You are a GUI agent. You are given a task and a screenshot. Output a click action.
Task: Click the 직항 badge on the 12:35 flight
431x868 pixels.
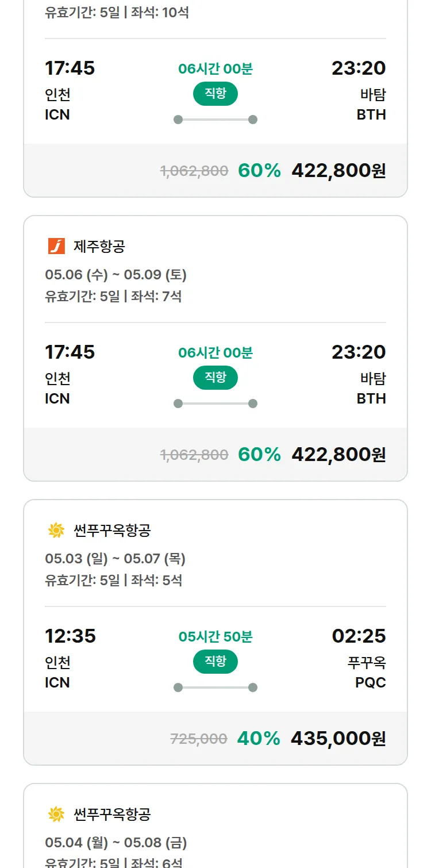click(x=215, y=662)
